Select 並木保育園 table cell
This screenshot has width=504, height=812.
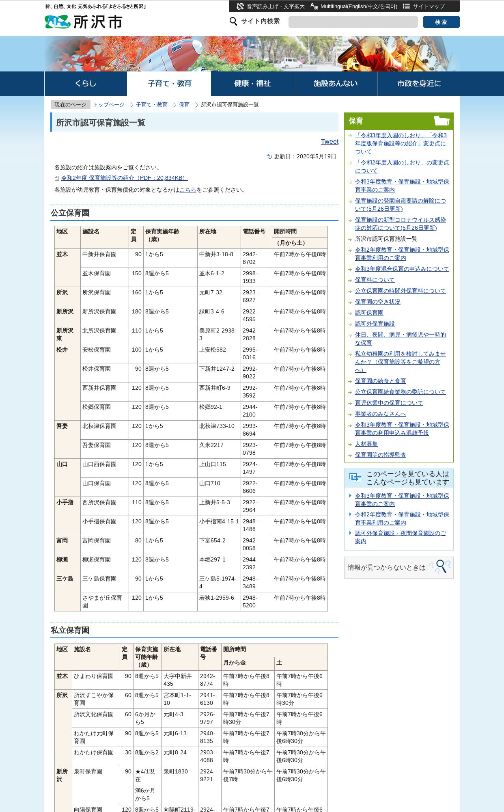click(x=105, y=277)
